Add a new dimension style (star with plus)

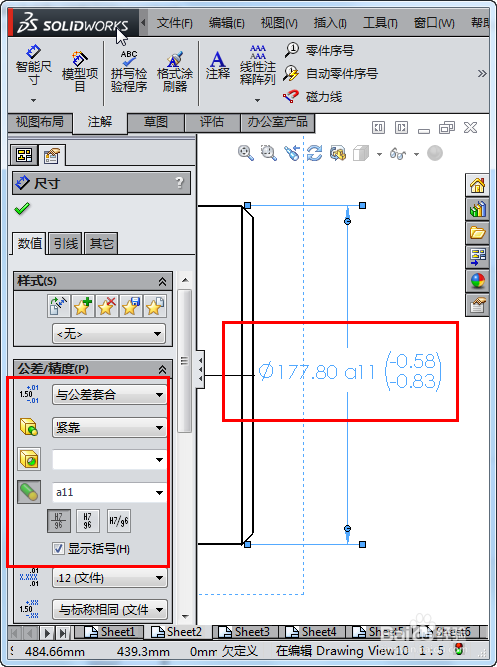pos(82,306)
